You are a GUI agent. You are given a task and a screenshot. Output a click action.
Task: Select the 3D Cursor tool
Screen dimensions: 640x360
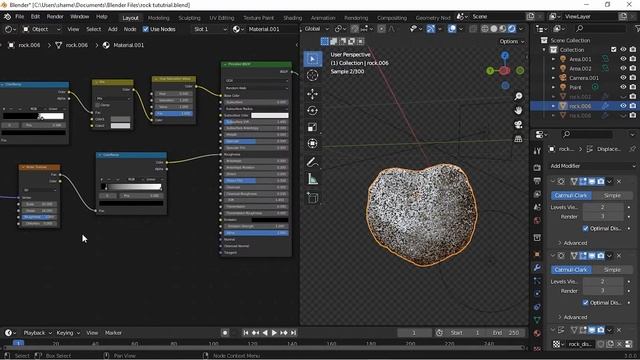[312, 76]
